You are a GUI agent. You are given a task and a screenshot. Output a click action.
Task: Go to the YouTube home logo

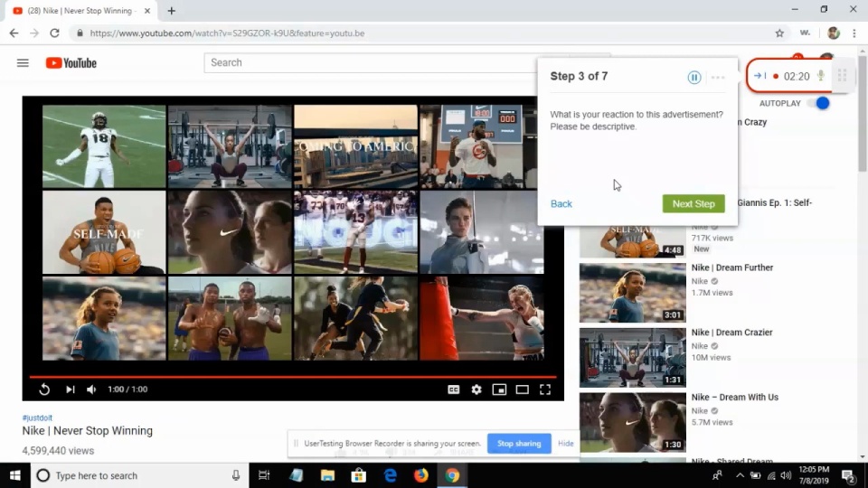(71, 63)
